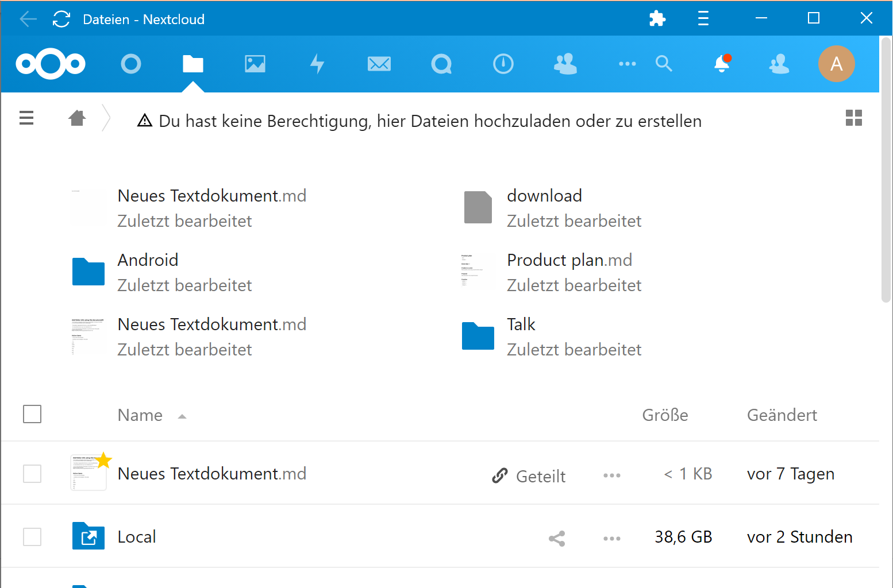Open Geteilt share link for Neues Textdokument.md
Screen dimensions: 893x588
[529, 476]
